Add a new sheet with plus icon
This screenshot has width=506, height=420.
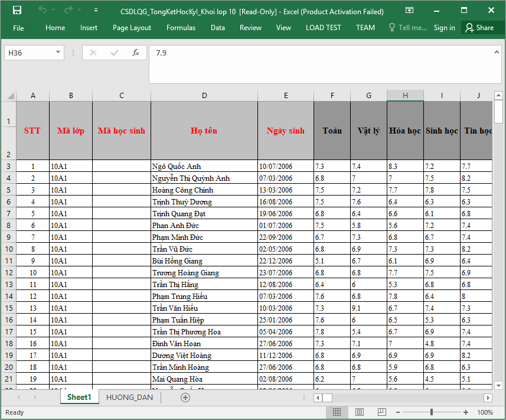point(185,398)
